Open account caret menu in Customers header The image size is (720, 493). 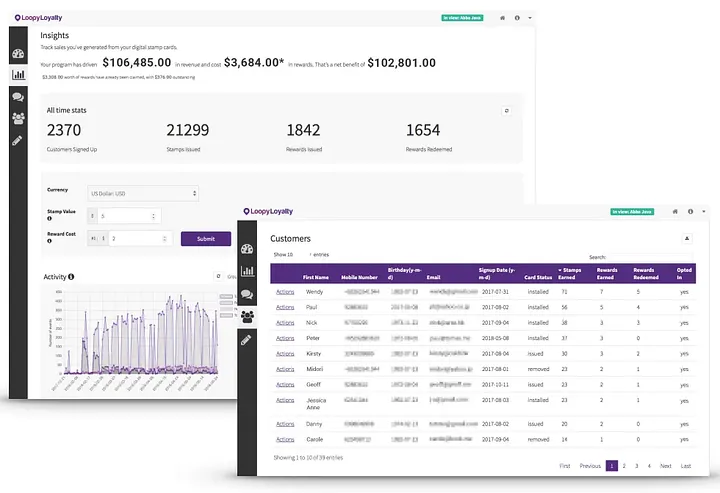click(703, 212)
